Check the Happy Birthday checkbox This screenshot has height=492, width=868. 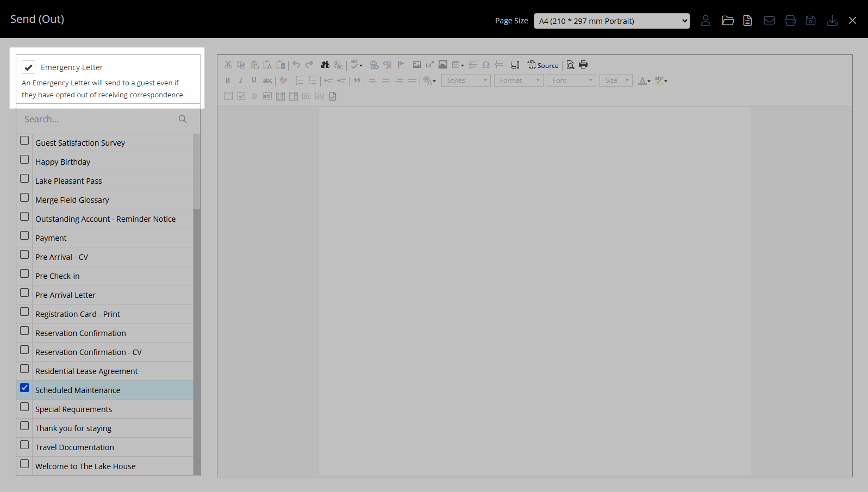coord(24,160)
